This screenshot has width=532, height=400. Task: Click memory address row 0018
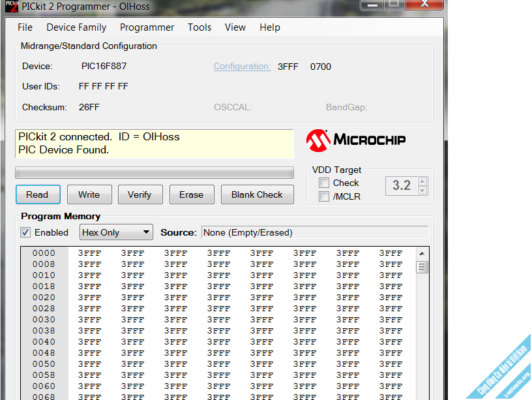[x=44, y=286]
